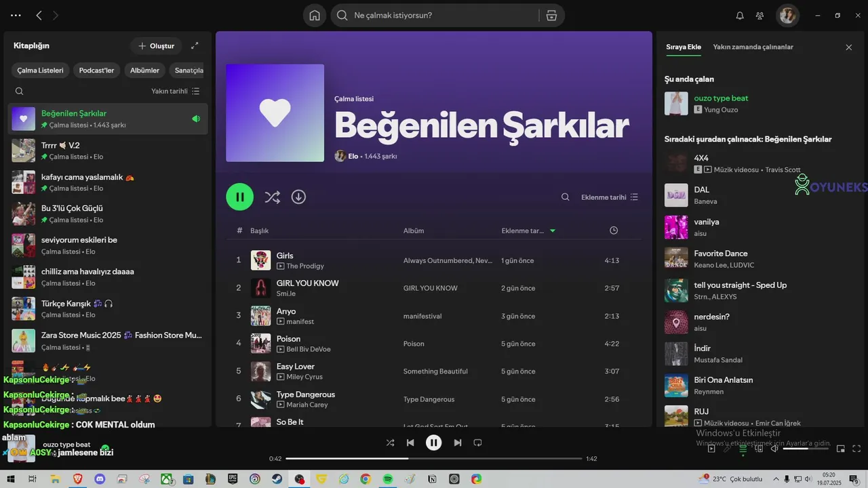The width and height of the screenshot is (868, 488).
Task: Play Easy Lover by Miley Cyrus row
Action: click(x=434, y=371)
